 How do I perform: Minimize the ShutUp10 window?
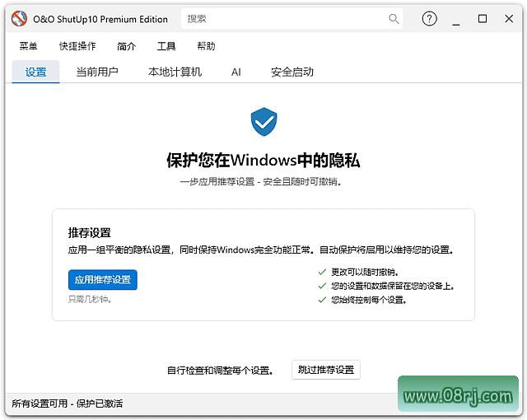(x=455, y=24)
